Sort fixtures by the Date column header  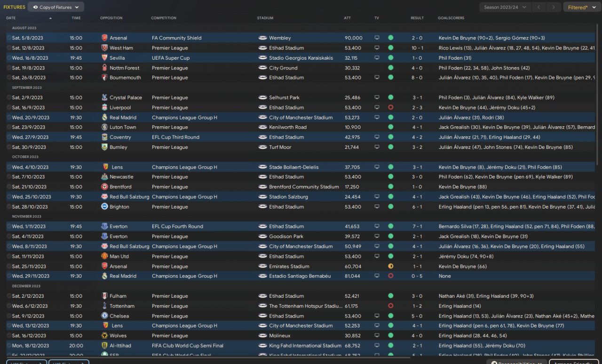coord(11,18)
